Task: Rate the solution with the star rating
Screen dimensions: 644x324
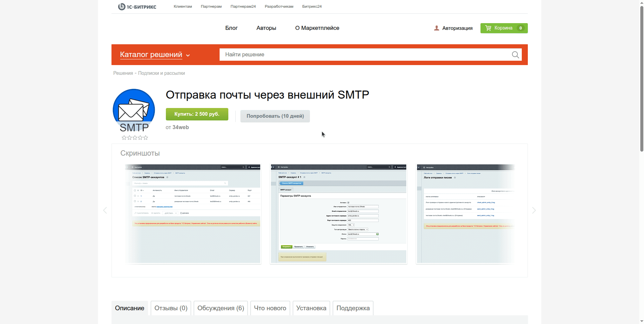Action: coord(135,138)
